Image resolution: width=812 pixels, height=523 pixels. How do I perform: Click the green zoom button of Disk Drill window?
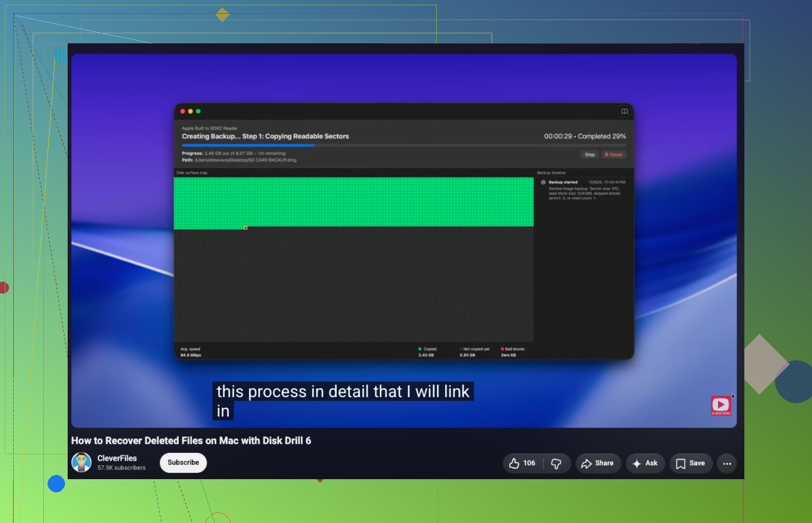(198, 111)
